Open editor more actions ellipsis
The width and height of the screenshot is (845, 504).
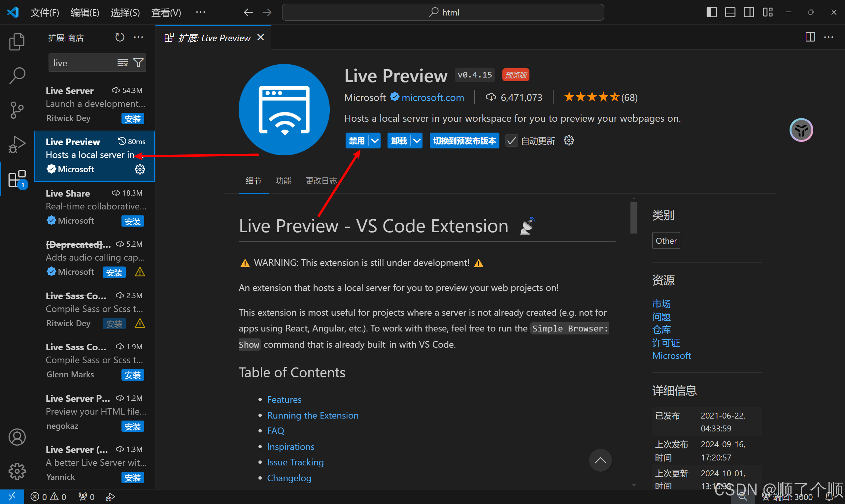point(828,37)
